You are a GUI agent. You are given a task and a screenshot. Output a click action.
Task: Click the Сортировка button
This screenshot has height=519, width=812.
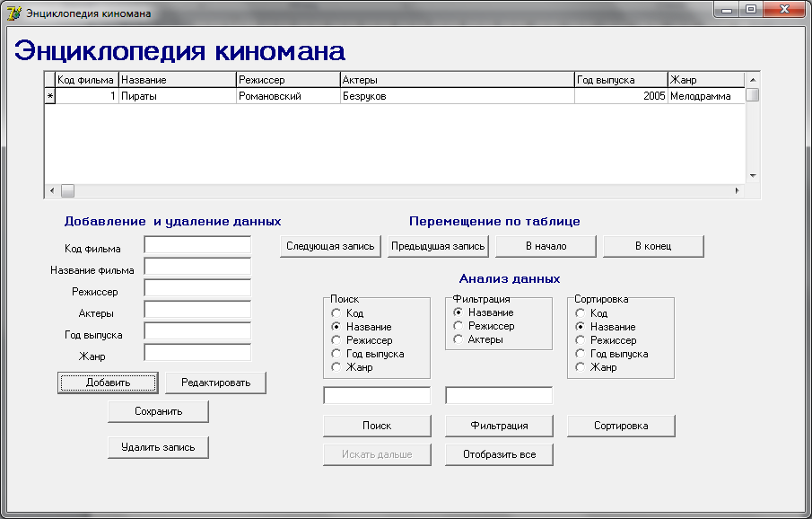click(x=621, y=426)
